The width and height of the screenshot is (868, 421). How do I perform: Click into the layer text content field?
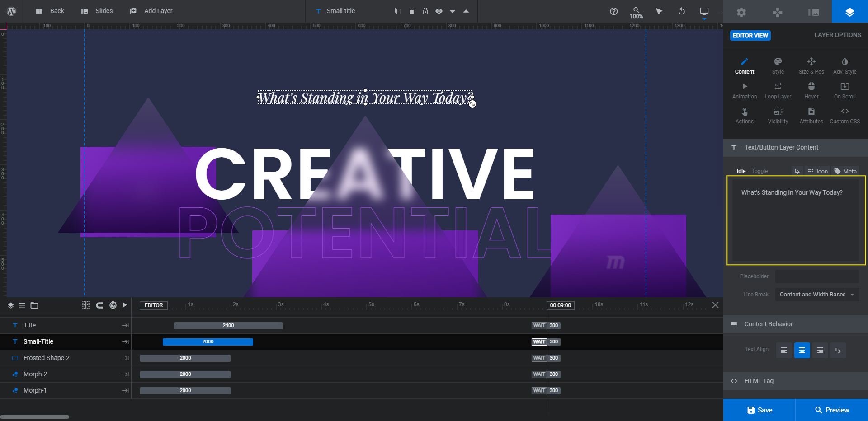tap(796, 220)
